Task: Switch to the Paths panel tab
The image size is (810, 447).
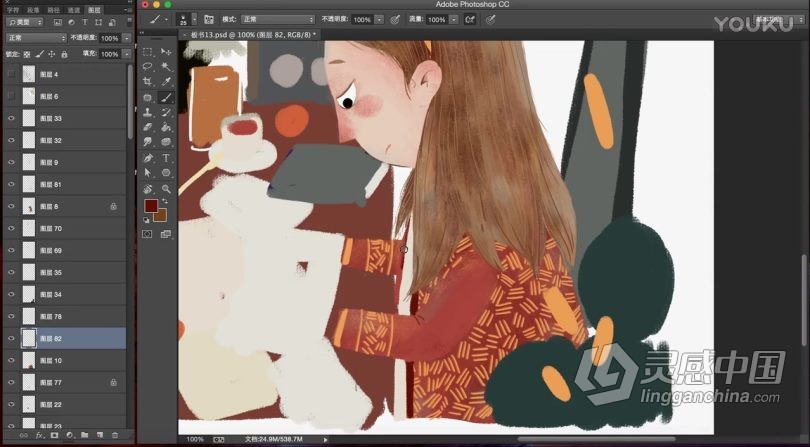Action: click(54, 10)
